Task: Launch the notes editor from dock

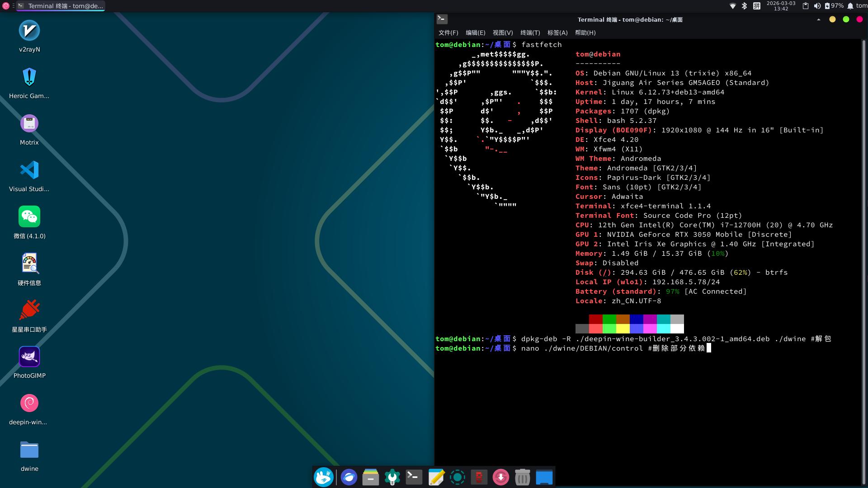Action: click(x=436, y=477)
